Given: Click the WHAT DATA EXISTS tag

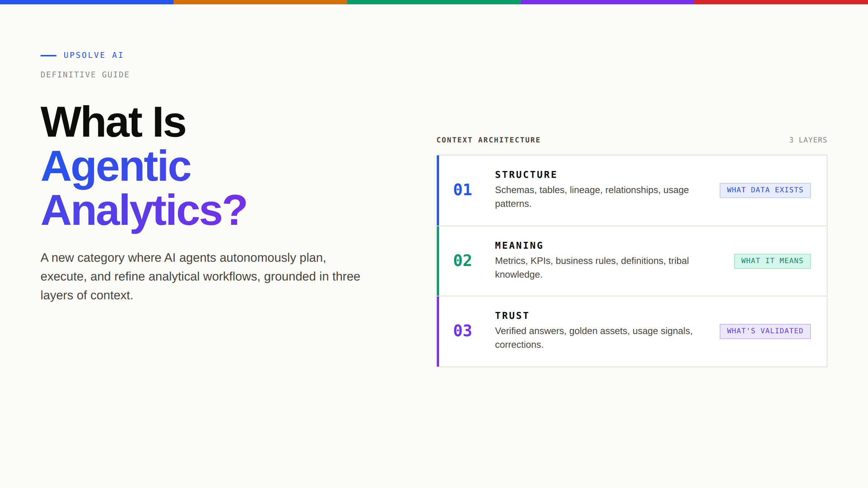Looking at the screenshot, I should point(765,191).
